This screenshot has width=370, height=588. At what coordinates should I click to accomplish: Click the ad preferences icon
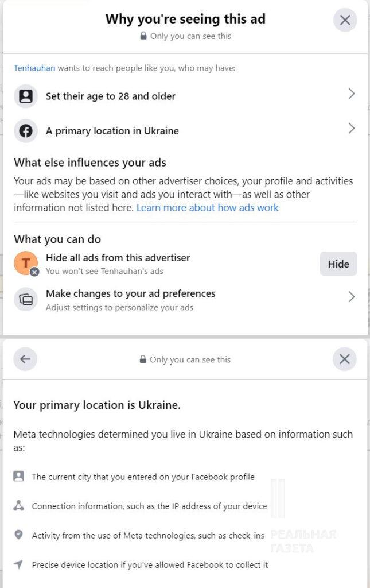25,299
